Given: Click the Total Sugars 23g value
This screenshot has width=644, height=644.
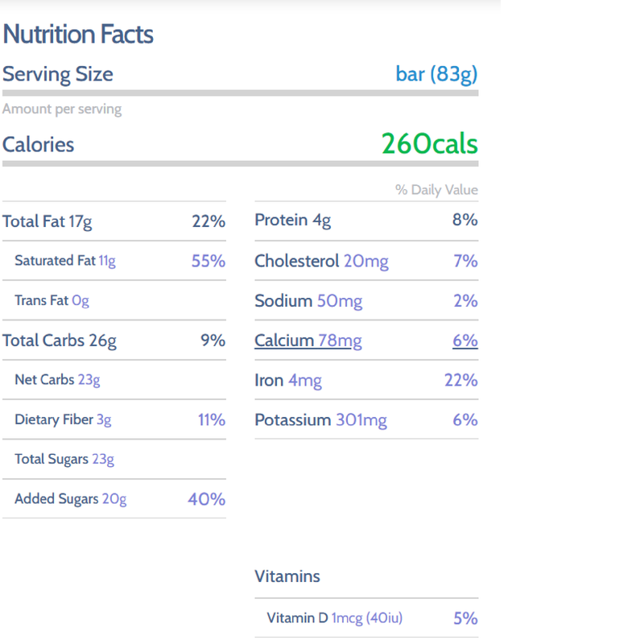Looking at the screenshot, I should point(102,459).
